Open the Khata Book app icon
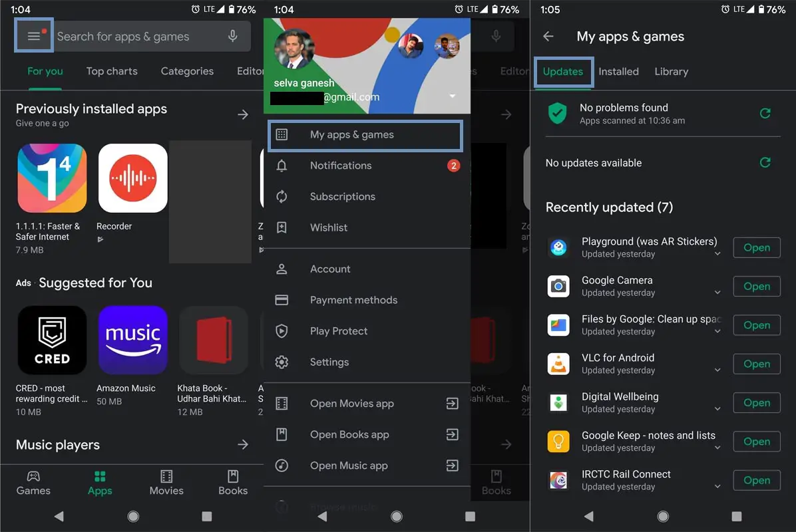This screenshot has height=532, width=796. (x=213, y=340)
